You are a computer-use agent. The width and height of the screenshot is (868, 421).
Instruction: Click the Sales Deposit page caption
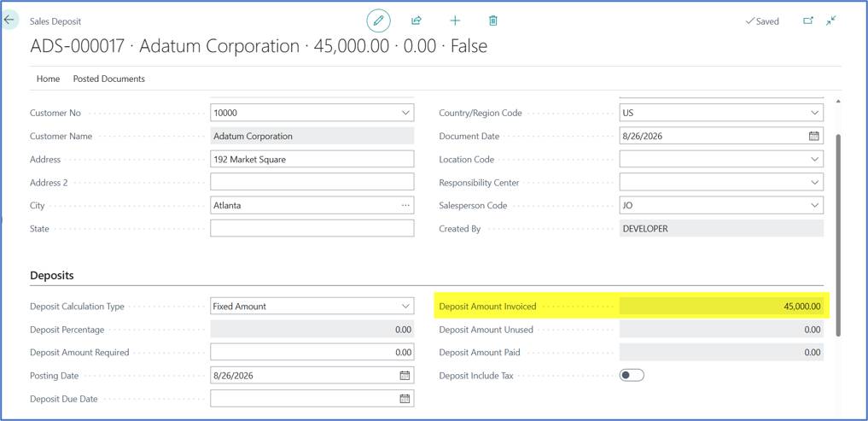pos(55,21)
